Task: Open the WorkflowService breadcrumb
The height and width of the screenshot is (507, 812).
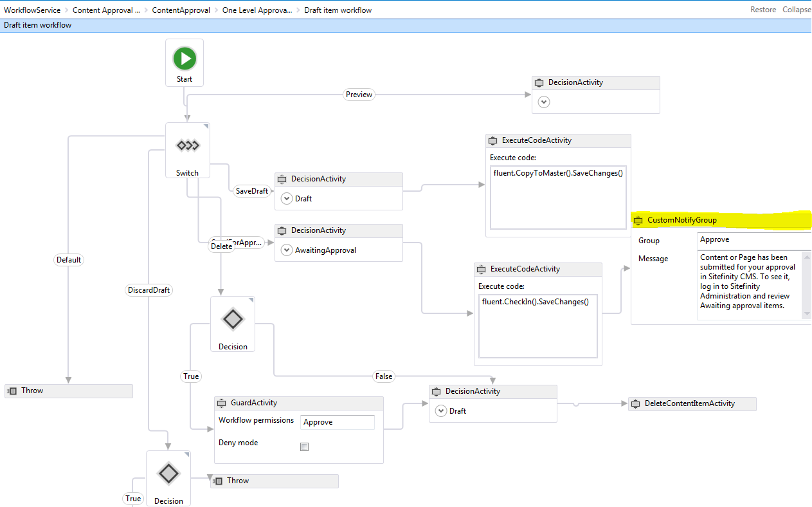Action: pos(32,10)
